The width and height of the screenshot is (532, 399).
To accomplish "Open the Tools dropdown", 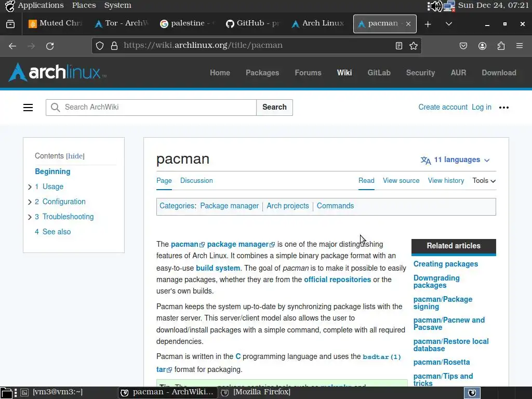I will [x=484, y=180].
